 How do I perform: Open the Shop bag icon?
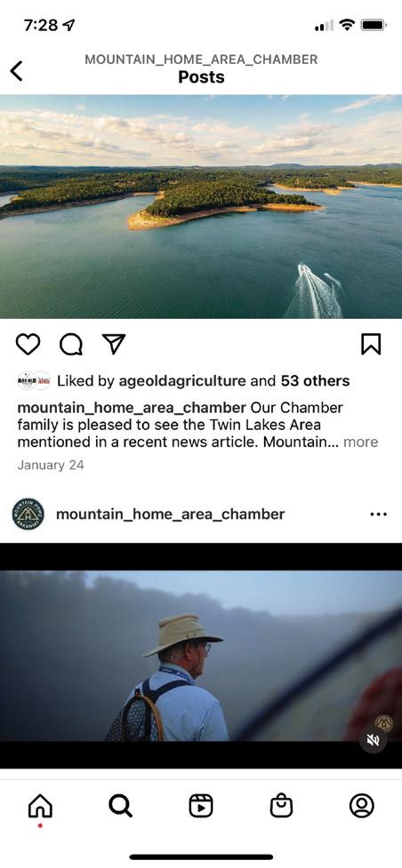[281, 806]
